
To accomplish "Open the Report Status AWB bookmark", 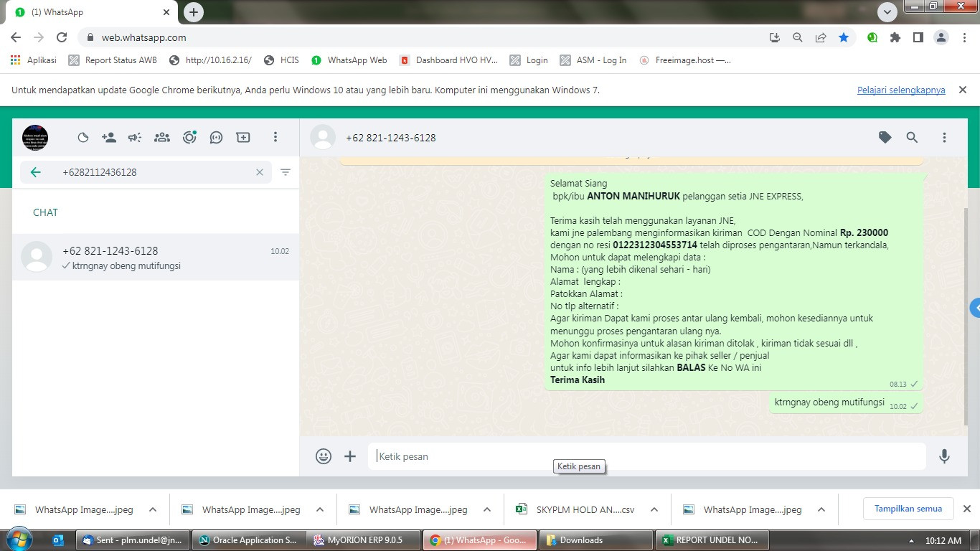I will [x=113, y=60].
